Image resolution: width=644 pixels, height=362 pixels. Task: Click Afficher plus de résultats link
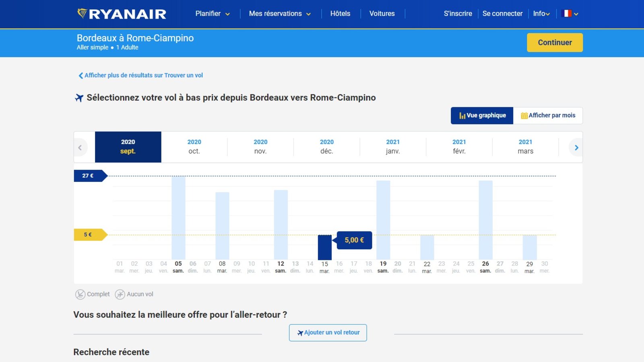[140, 75]
